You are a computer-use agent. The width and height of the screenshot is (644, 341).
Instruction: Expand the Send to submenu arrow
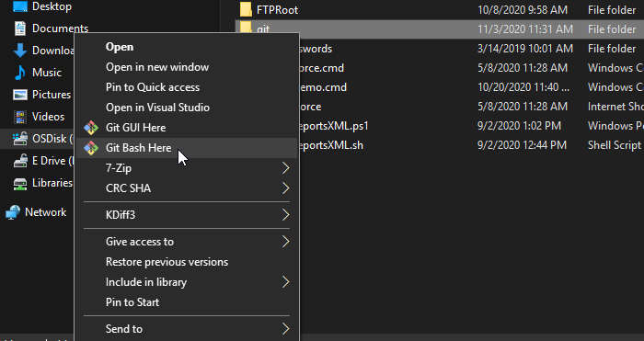(x=285, y=329)
